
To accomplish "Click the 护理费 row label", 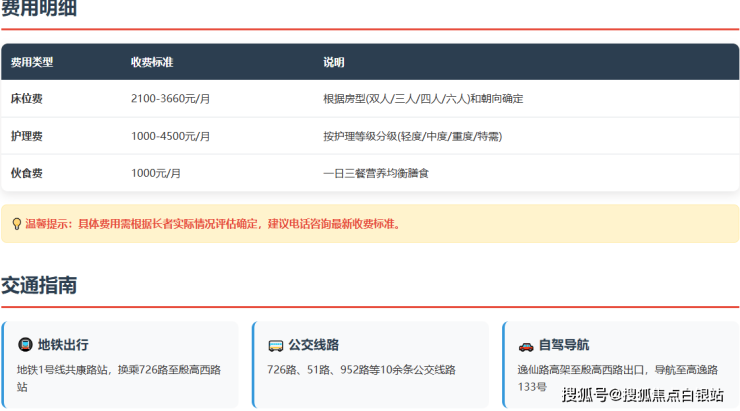I will pos(26,136).
